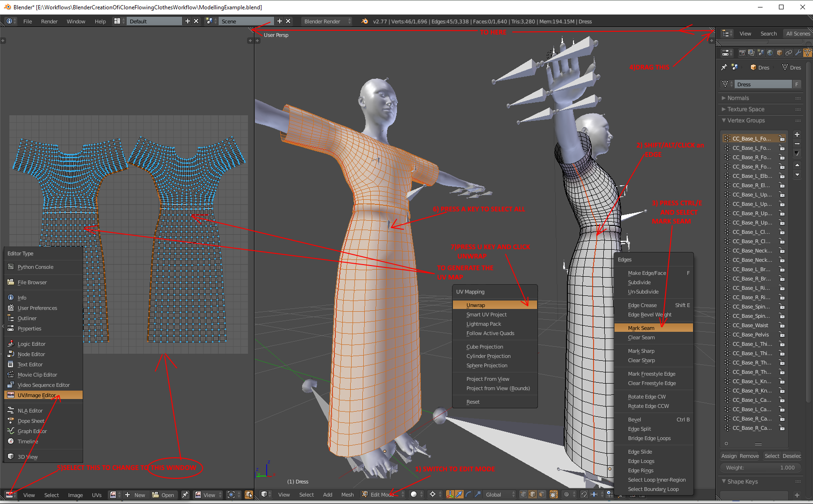The height and width of the screenshot is (504, 813).
Task: Select CC_Base_Waist vertex group row
Action: tap(755, 325)
